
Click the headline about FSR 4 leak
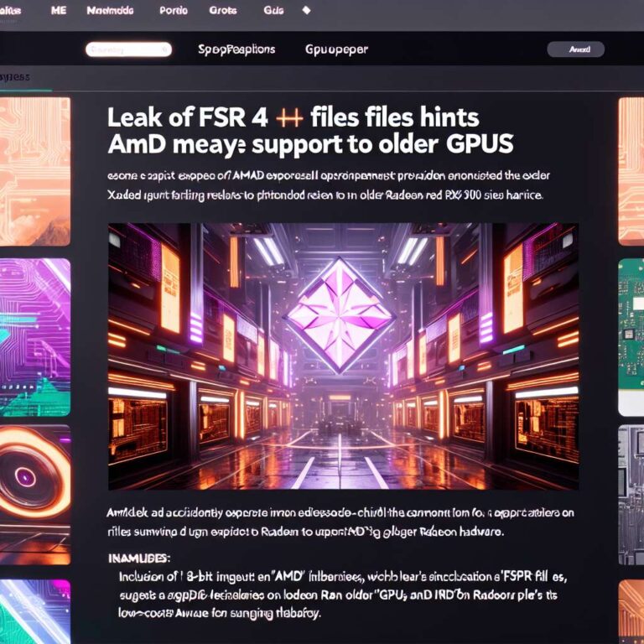tap(310, 130)
